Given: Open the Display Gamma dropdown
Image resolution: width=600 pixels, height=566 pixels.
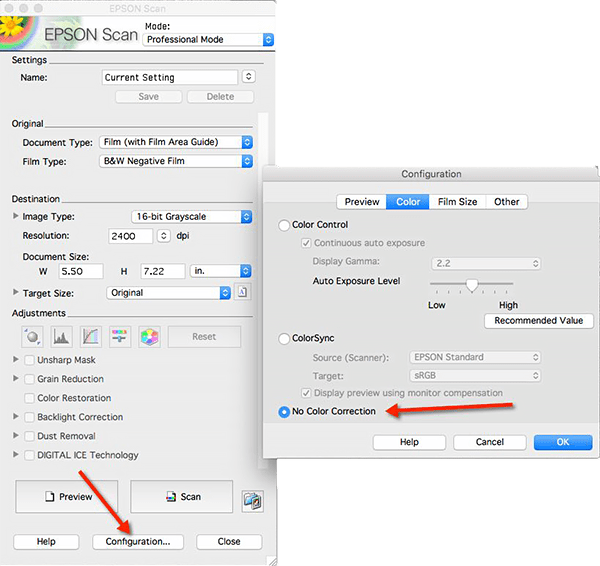Looking at the screenshot, I should pyautogui.click(x=486, y=263).
